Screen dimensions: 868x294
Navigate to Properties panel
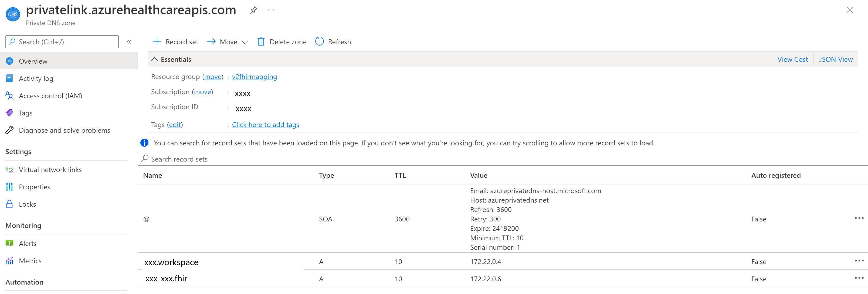click(x=35, y=187)
